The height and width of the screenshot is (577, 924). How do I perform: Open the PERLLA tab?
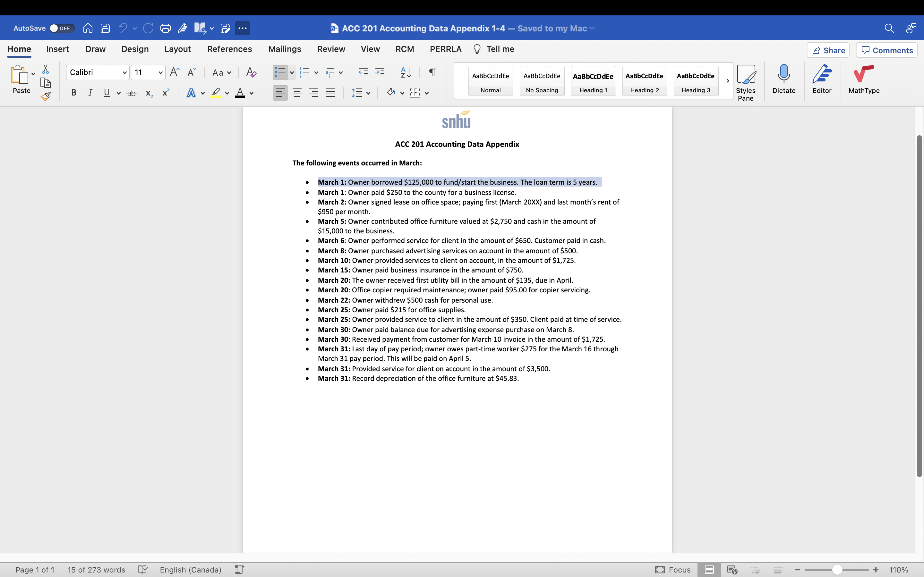coord(445,49)
